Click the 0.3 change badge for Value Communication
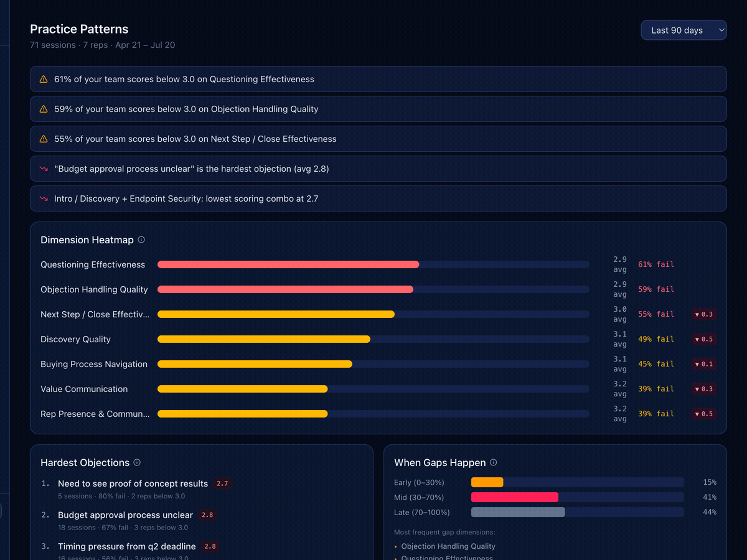This screenshot has width=747, height=560. [704, 389]
